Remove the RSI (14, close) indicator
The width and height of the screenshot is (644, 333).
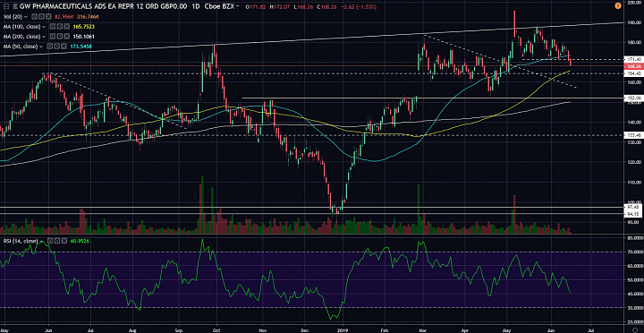click(64, 241)
